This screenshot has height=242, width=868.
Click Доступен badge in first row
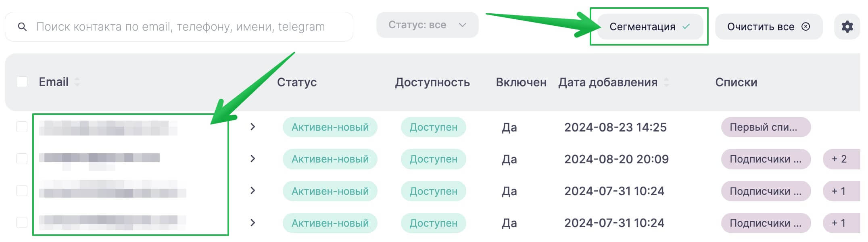coord(434,127)
